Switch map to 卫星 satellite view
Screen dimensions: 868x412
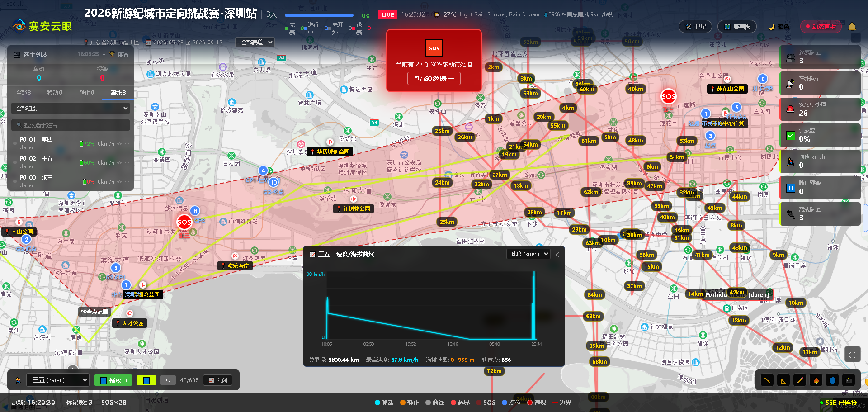[695, 27]
